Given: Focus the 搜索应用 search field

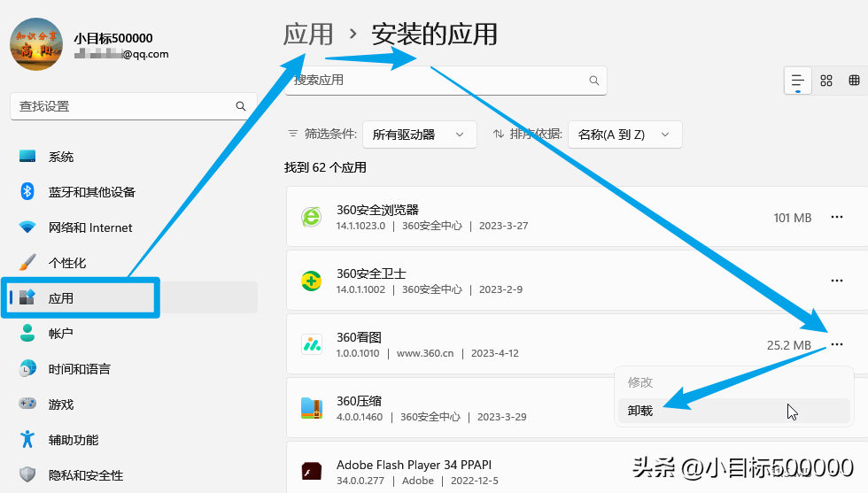Looking at the screenshot, I should pos(446,81).
